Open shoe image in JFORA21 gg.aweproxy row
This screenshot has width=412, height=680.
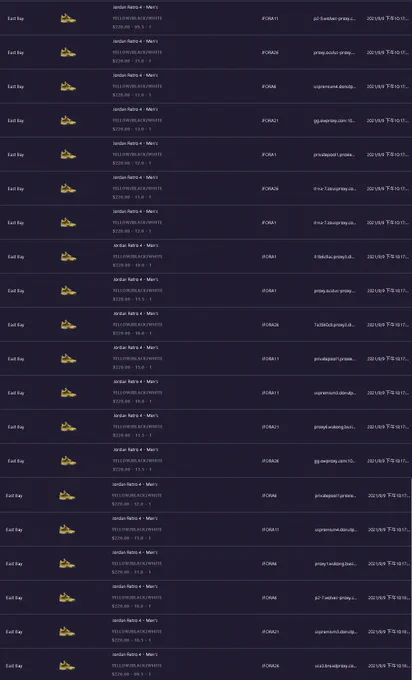coord(68,121)
